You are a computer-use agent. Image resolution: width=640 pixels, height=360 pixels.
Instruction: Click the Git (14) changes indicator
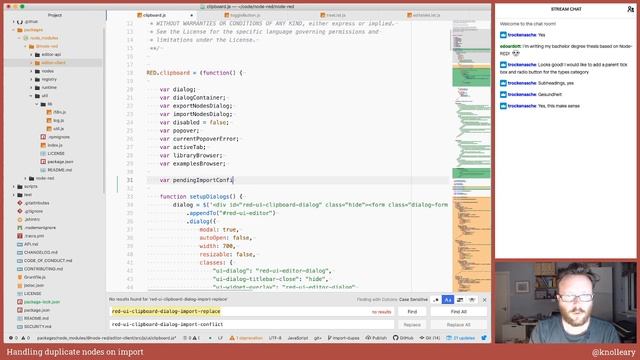tap(430, 338)
